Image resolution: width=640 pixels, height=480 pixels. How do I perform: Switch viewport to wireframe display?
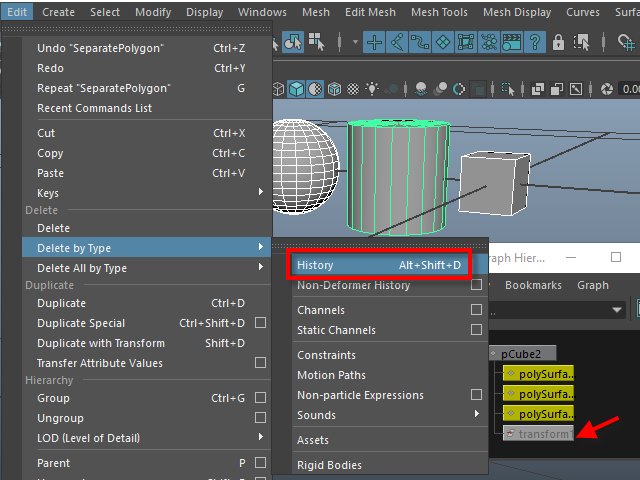278,89
